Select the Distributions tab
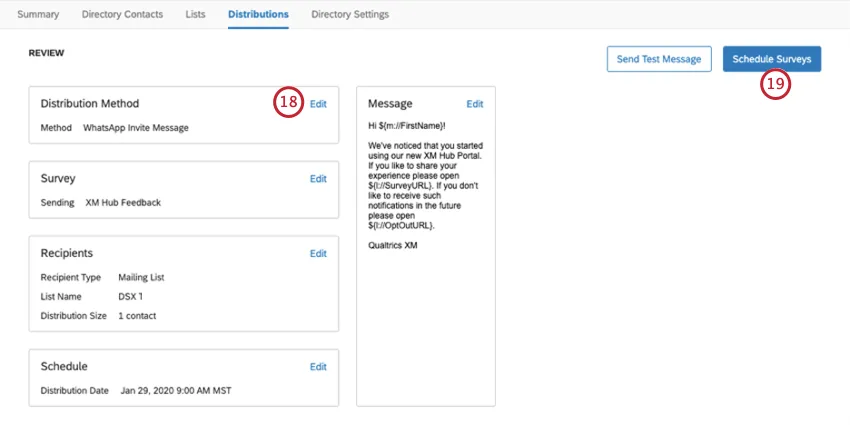The height and width of the screenshot is (425, 850). 258,15
